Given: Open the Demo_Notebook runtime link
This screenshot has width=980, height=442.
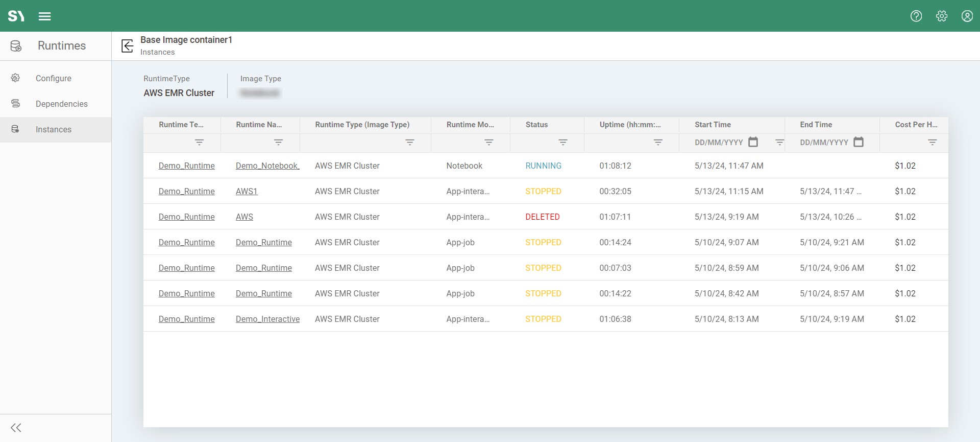Looking at the screenshot, I should pos(267,166).
